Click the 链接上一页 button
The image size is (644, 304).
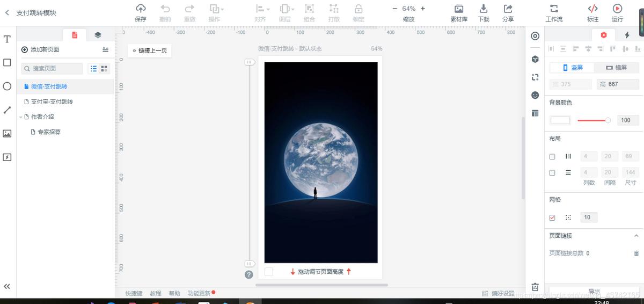150,50
